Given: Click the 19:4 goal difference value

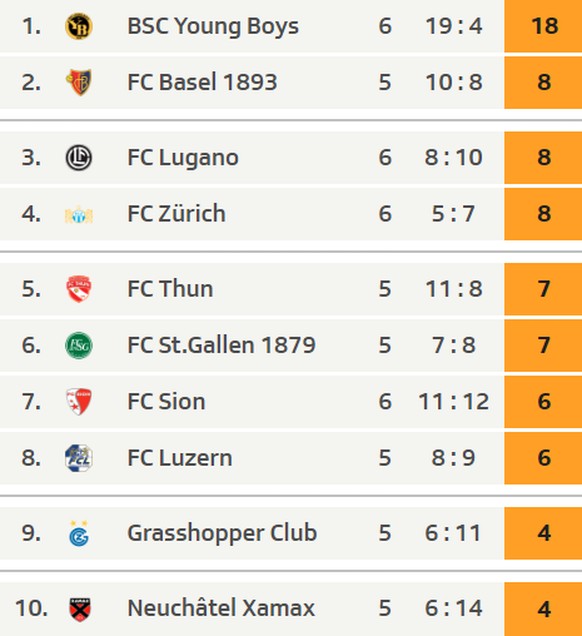Looking at the screenshot, I should click(x=454, y=26).
